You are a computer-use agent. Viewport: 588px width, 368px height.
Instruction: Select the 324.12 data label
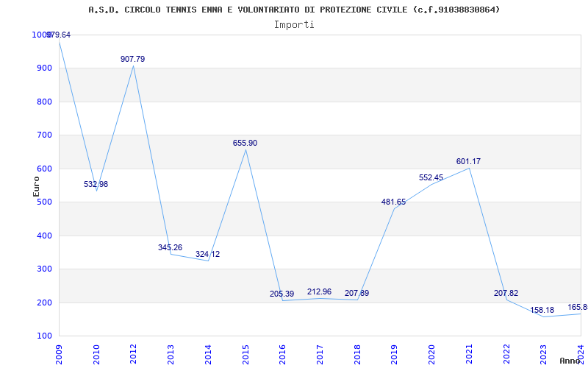pyautogui.click(x=207, y=254)
